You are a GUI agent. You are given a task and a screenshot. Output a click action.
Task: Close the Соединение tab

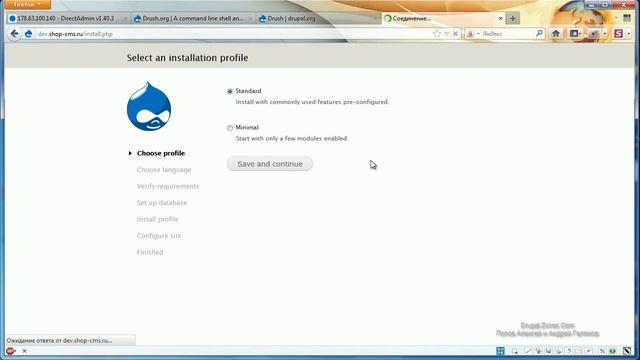(500, 18)
